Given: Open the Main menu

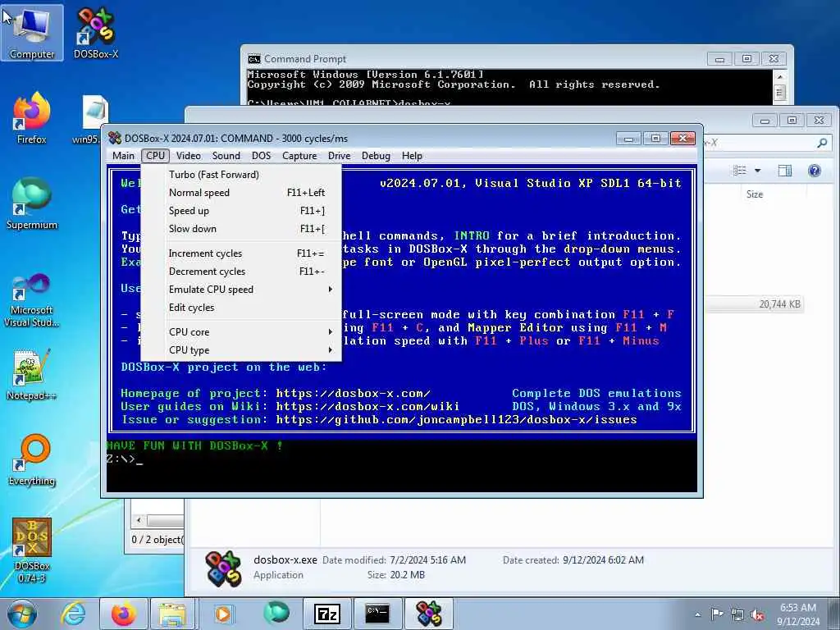Looking at the screenshot, I should pyautogui.click(x=123, y=155).
